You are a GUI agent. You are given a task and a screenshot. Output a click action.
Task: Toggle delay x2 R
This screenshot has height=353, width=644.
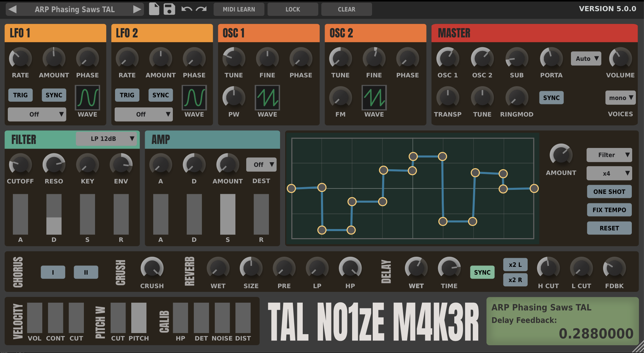tap(515, 280)
